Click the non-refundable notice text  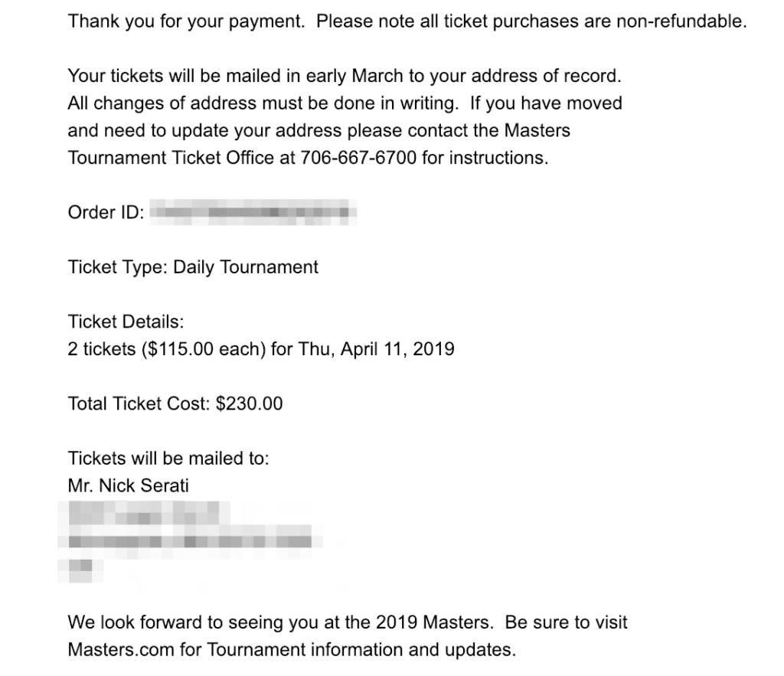tap(532, 21)
